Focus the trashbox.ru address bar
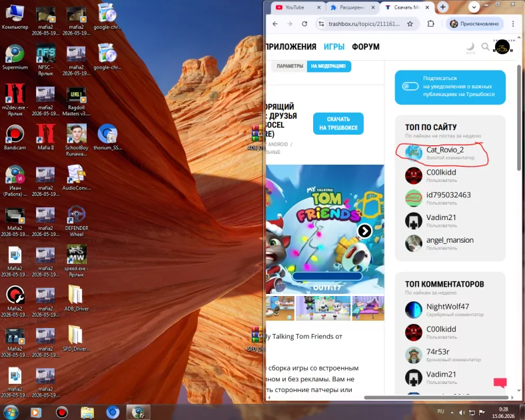Viewport: 525px width, 420px height. click(x=364, y=24)
